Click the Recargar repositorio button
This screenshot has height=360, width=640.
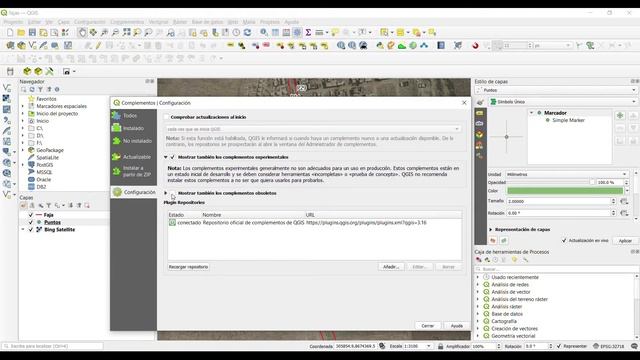coord(188,267)
